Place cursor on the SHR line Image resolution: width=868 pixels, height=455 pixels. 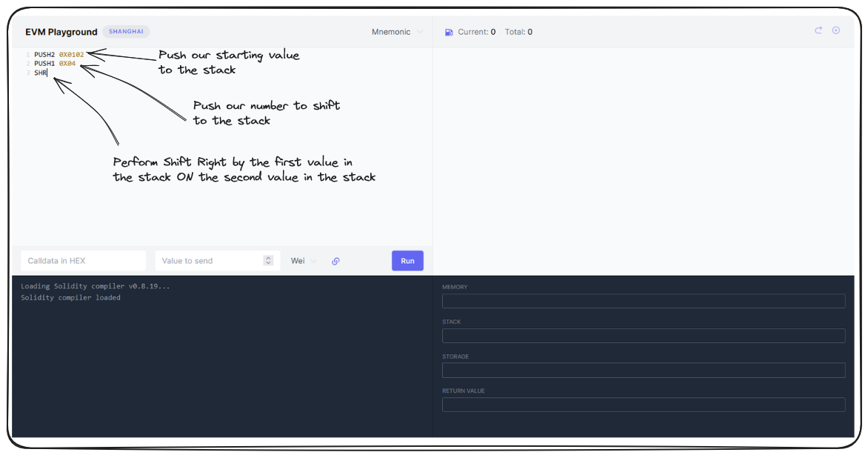tap(41, 73)
